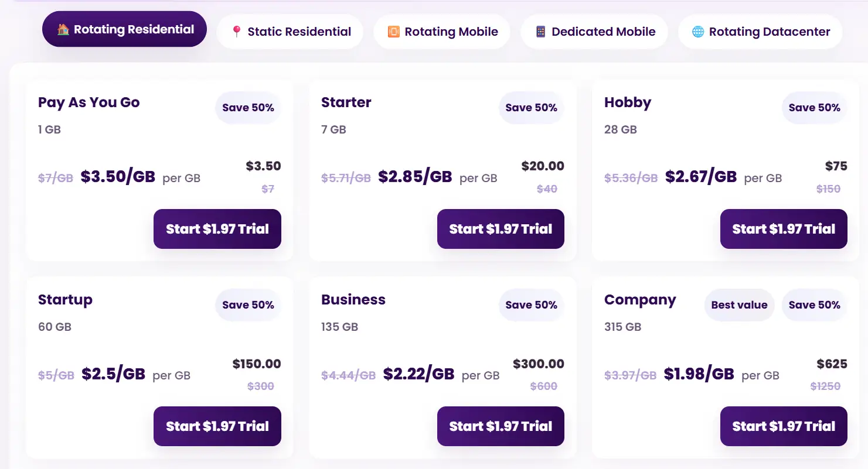This screenshot has width=868, height=469.
Task: Select the Rotating Mobile tab
Action: (x=442, y=32)
